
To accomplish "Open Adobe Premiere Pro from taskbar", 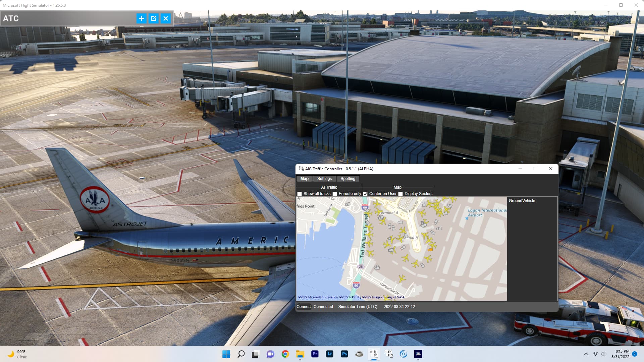I will click(x=315, y=354).
